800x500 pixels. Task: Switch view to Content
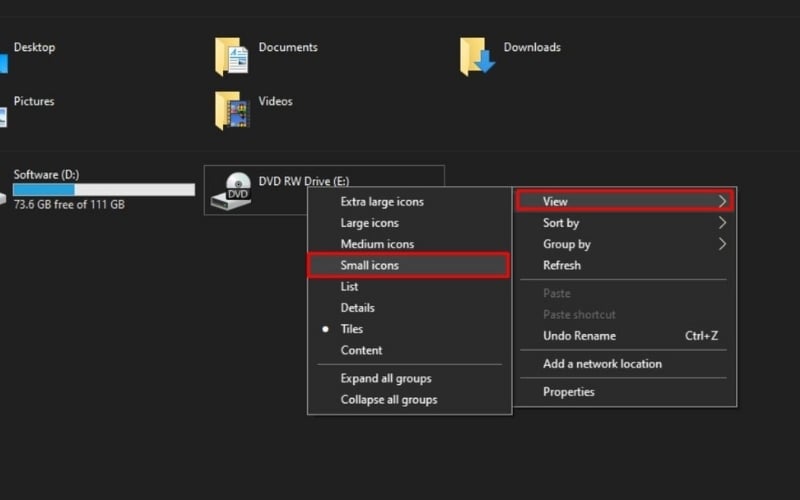(x=409, y=351)
